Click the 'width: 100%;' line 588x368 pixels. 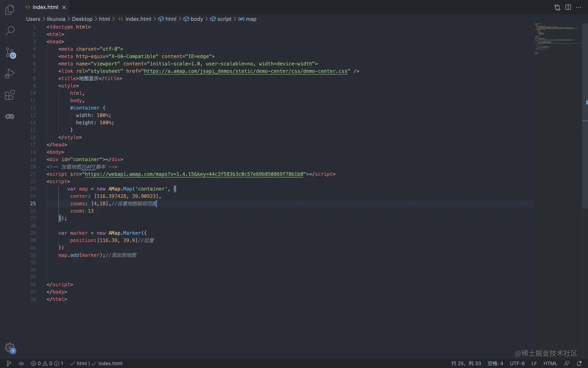[93, 115]
